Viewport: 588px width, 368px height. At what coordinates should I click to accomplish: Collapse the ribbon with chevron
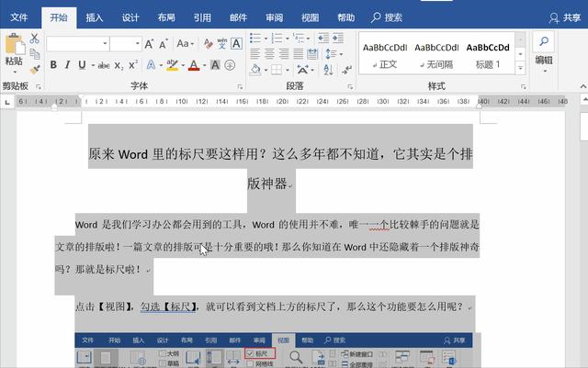coord(583,86)
